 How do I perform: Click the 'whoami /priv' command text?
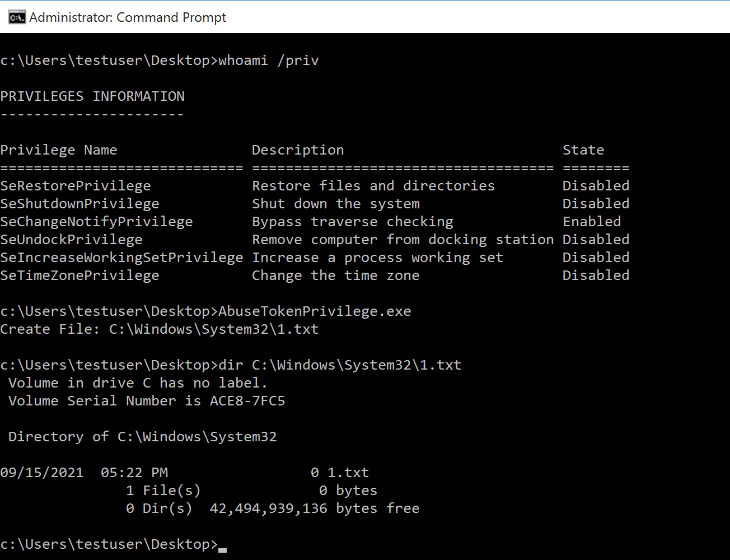coord(268,60)
